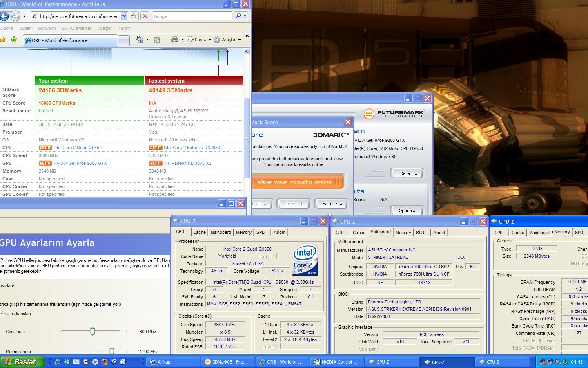This screenshot has height=368, width=588.
Task: Launch Windows Messenger from Quick Launch
Action: pos(67,362)
